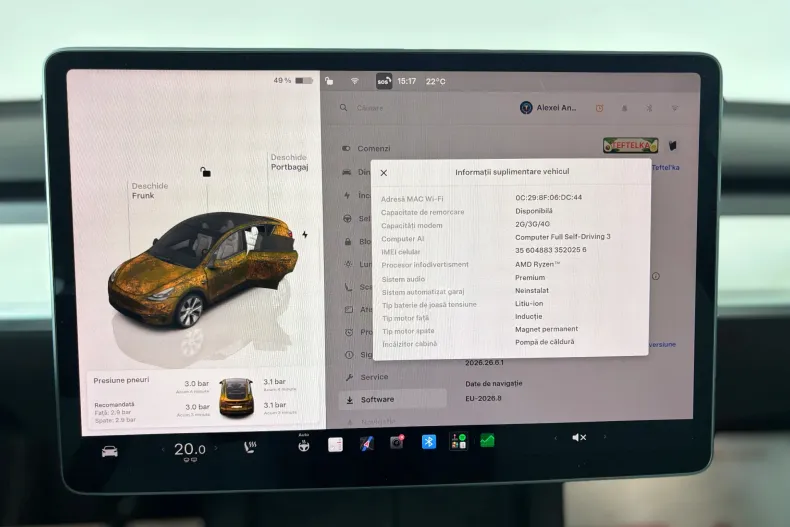
Task: Tap the orange alarm clock icon
Action: point(600,108)
